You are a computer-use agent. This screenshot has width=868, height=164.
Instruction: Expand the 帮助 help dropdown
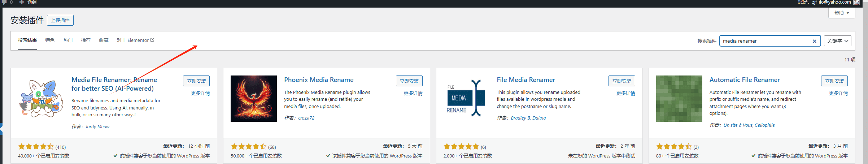click(x=842, y=13)
